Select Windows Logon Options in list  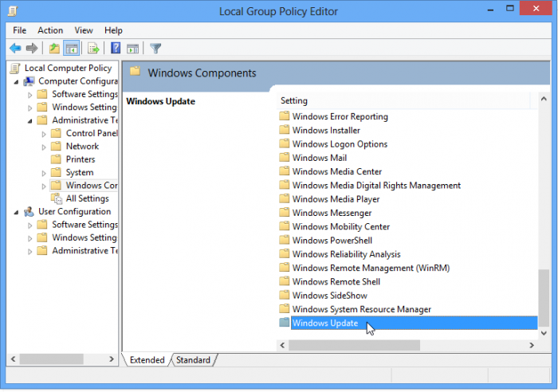point(340,143)
